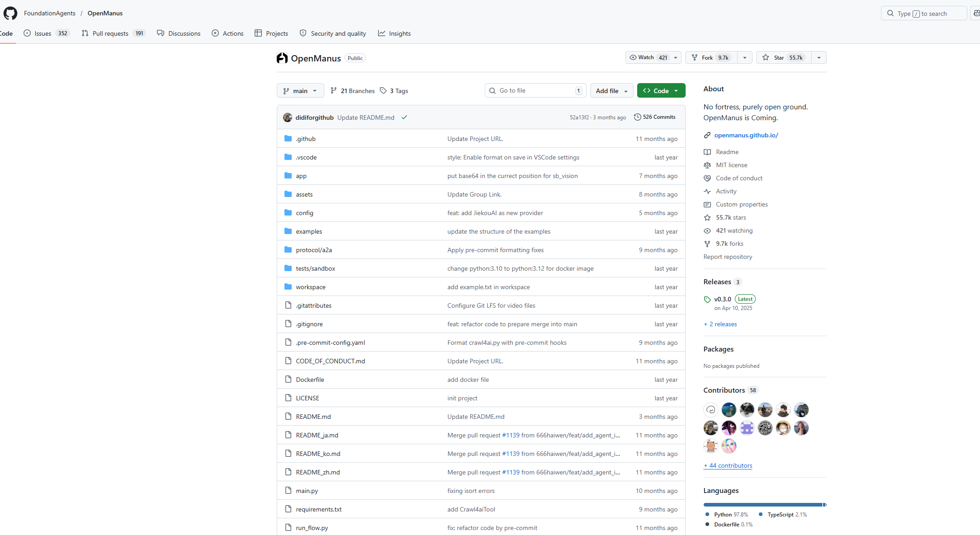Open the requirements.txt file
The height and width of the screenshot is (535, 980).
319,509
